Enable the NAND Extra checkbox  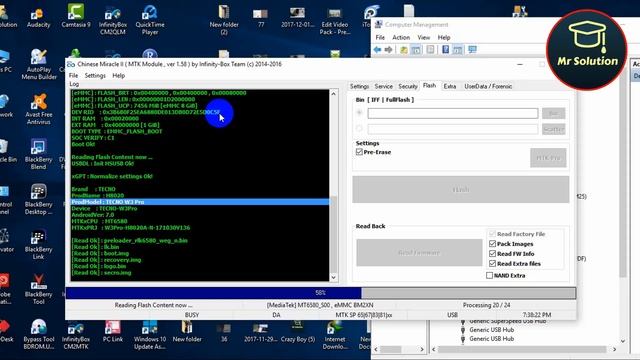pos(489,276)
